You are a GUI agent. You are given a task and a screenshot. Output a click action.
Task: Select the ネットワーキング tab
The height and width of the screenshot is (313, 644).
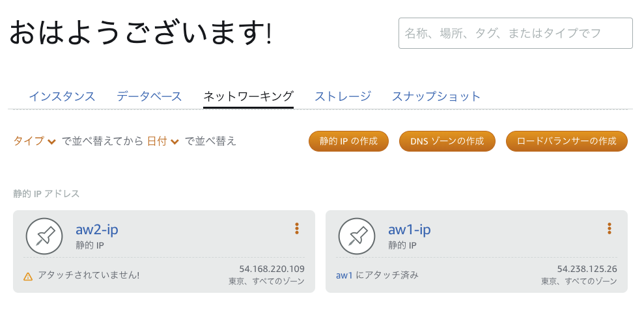coord(248,96)
